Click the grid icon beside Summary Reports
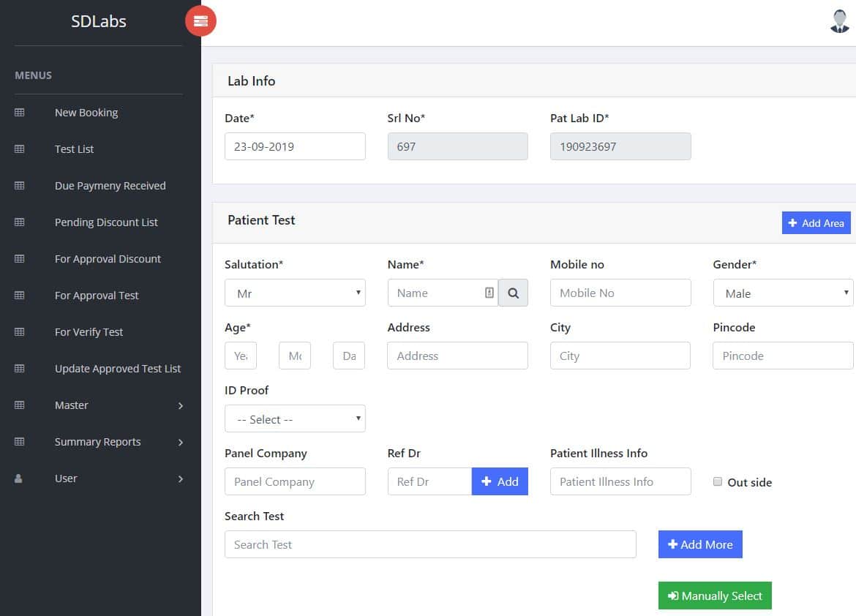 [20, 442]
